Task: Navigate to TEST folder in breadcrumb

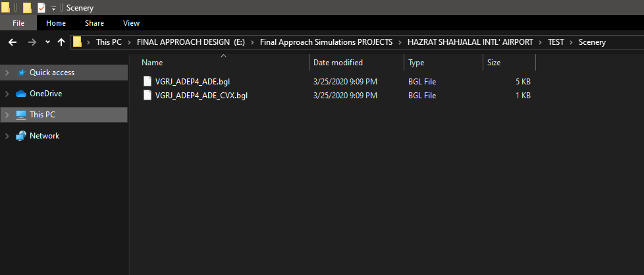Action: coord(555,42)
